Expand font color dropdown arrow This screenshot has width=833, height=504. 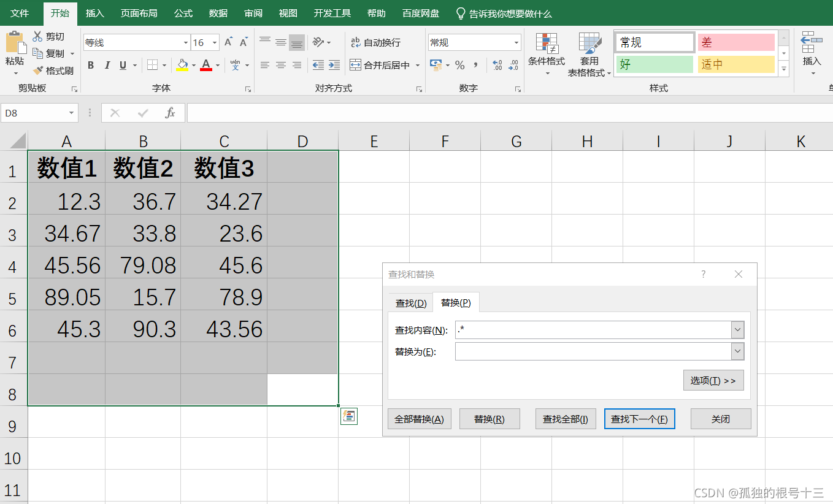218,65
